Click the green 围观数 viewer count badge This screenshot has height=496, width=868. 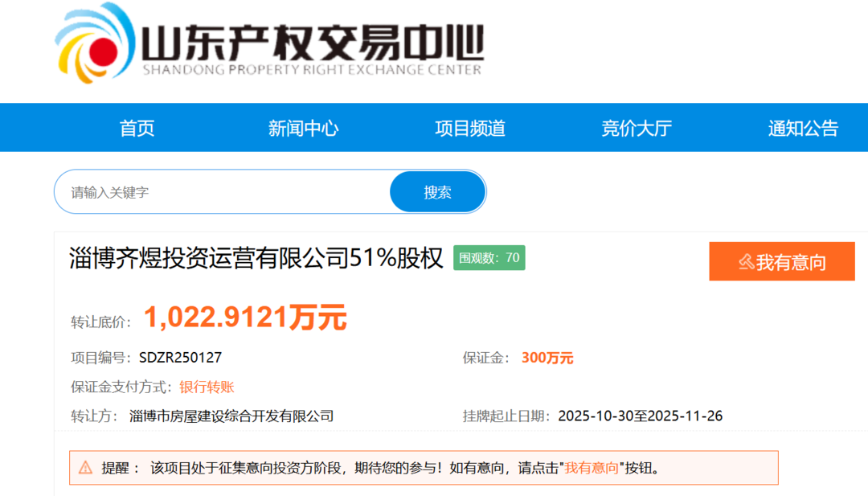489,257
